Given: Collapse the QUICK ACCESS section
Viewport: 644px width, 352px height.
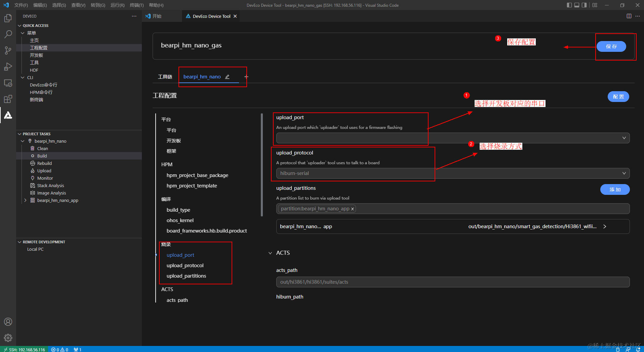Looking at the screenshot, I should [x=19, y=26].
